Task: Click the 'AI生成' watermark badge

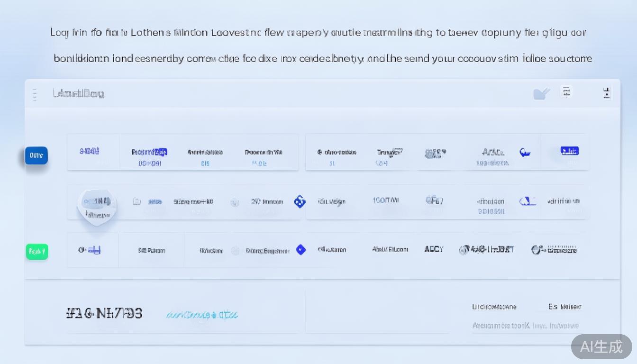Action: pos(601,347)
